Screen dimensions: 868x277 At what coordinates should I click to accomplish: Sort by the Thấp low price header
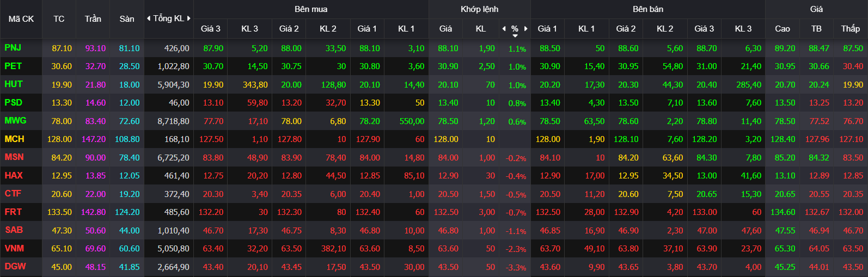coord(851,28)
